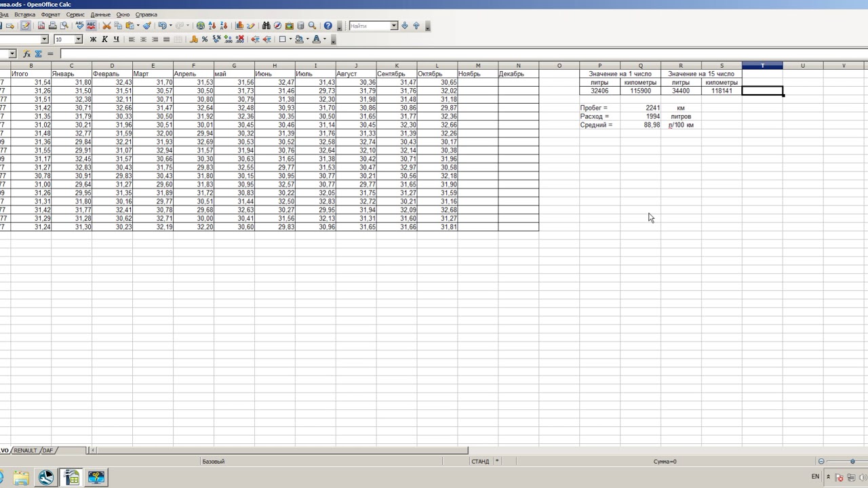Apply Font Color swatch
Viewport: 868px width, 488px height.
(x=316, y=39)
